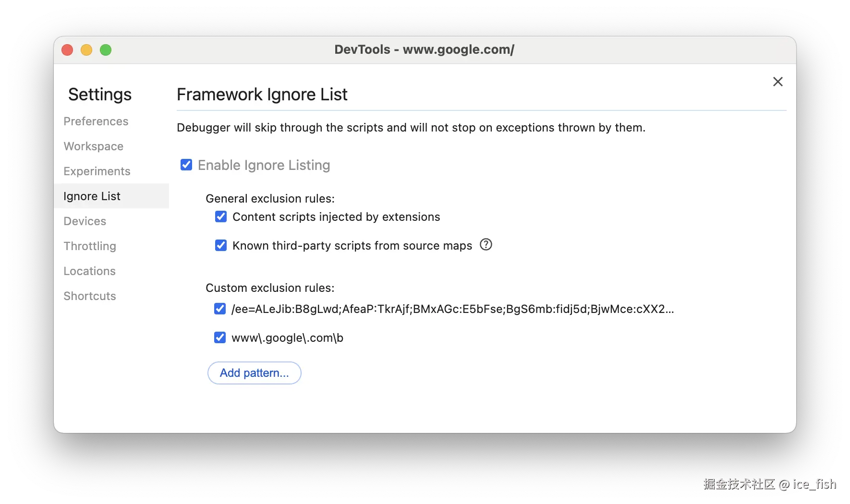850x504 pixels.
Task: Uncheck the www\.google\.com\b rule checkbox
Action: coord(220,337)
